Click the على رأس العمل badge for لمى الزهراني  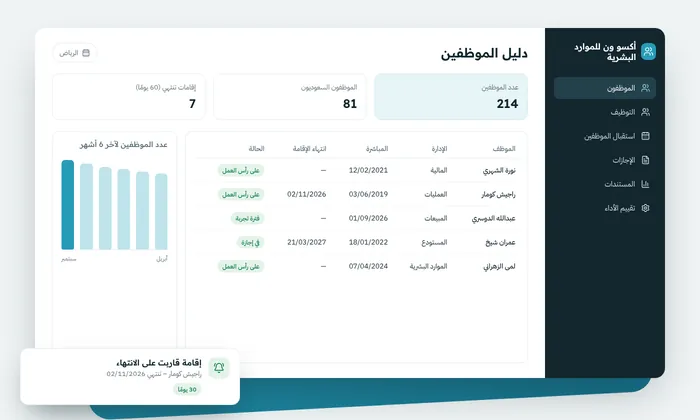tap(241, 266)
